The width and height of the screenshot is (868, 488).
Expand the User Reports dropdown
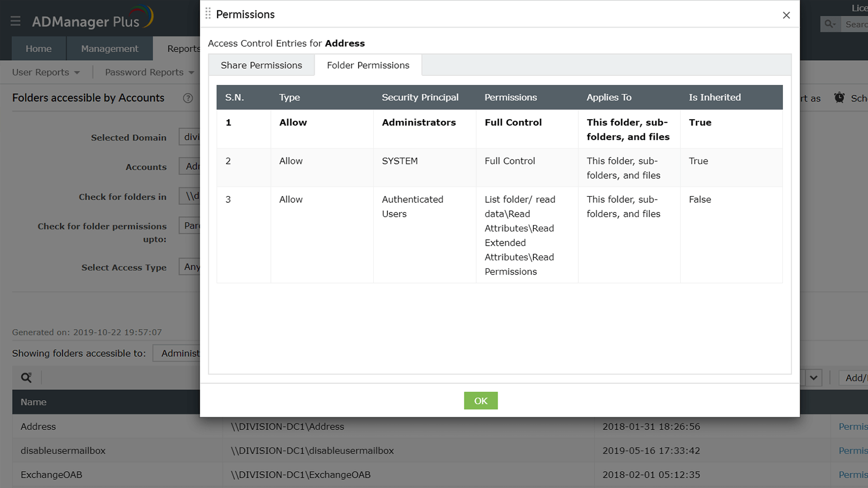point(46,72)
